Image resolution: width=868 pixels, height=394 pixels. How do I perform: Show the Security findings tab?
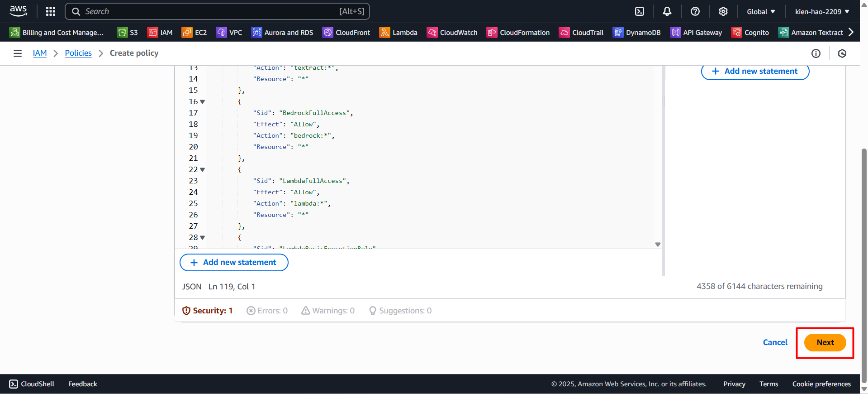[208, 311]
